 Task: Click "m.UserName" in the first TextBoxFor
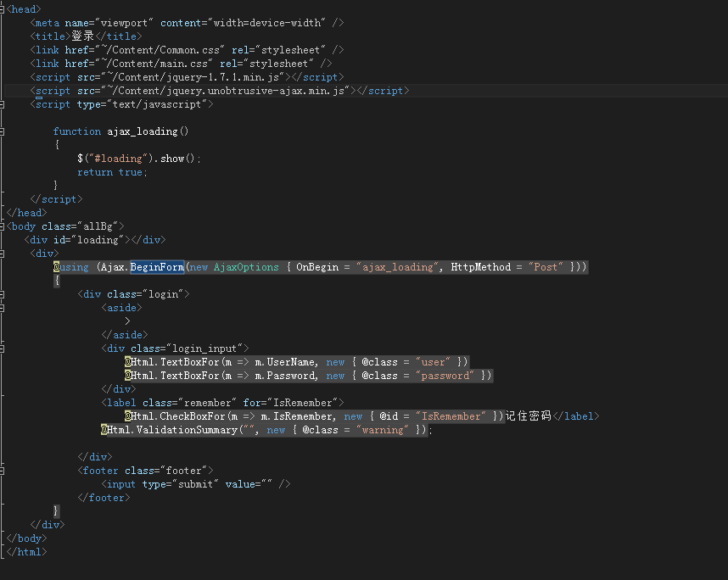[284, 362]
